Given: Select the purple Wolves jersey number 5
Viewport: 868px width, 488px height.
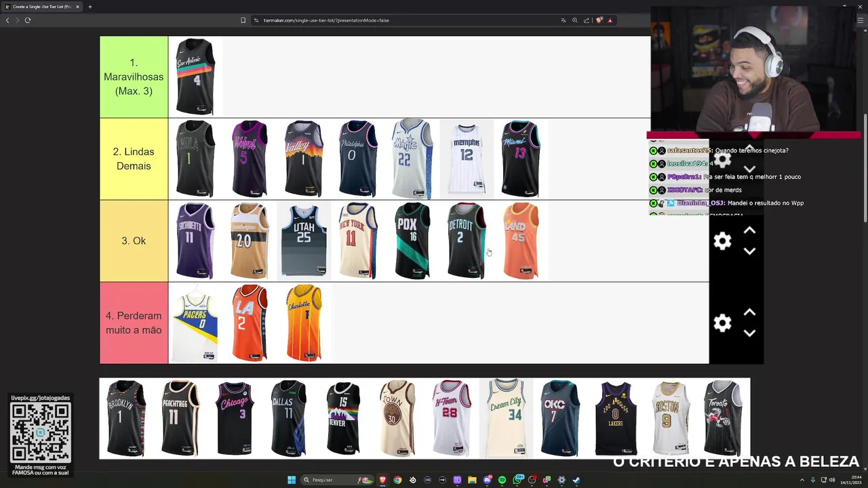Looking at the screenshot, I should [250, 159].
